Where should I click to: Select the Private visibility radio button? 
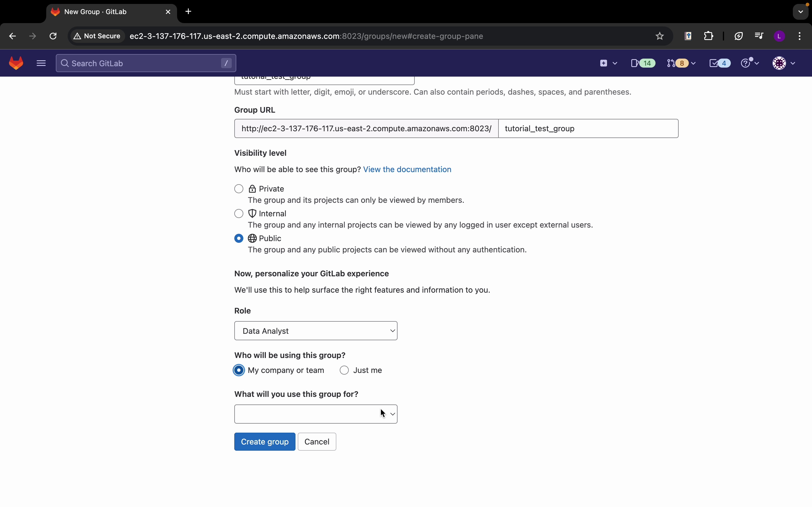239,189
